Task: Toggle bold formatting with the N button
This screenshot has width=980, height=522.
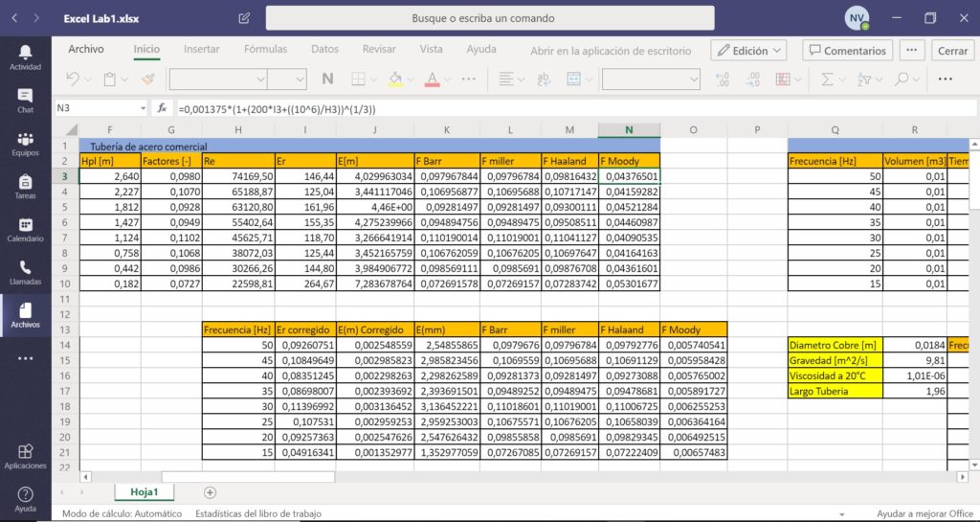Action: (x=327, y=79)
